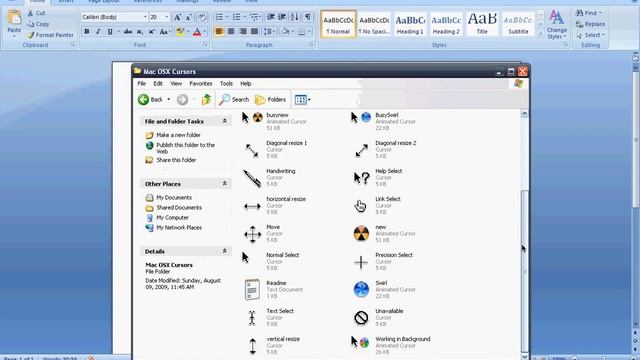Clear formatting in Word ribbon
Viewport: 640px width, 360px height.
point(202,17)
